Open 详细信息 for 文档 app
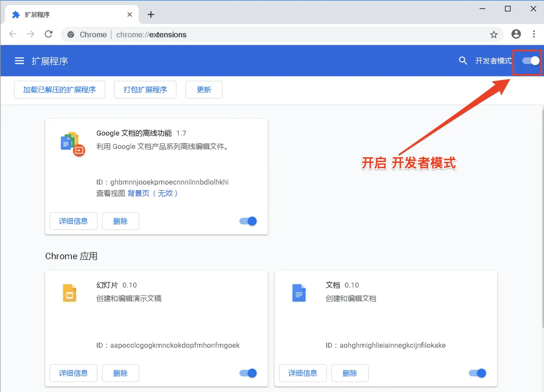This screenshot has width=544, height=392. point(302,373)
